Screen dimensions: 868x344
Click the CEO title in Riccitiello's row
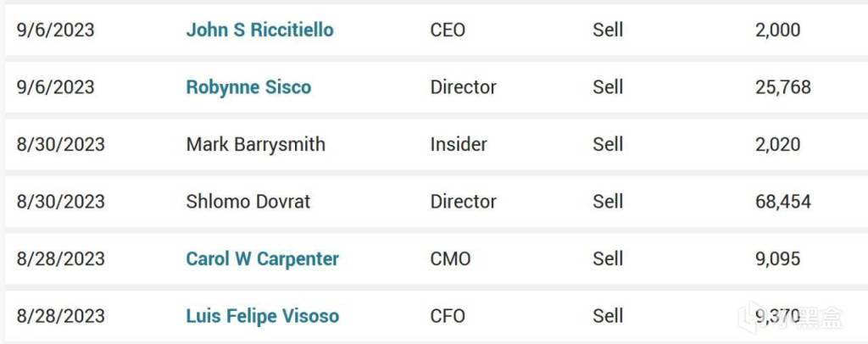pyautogui.click(x=448, y=31)
